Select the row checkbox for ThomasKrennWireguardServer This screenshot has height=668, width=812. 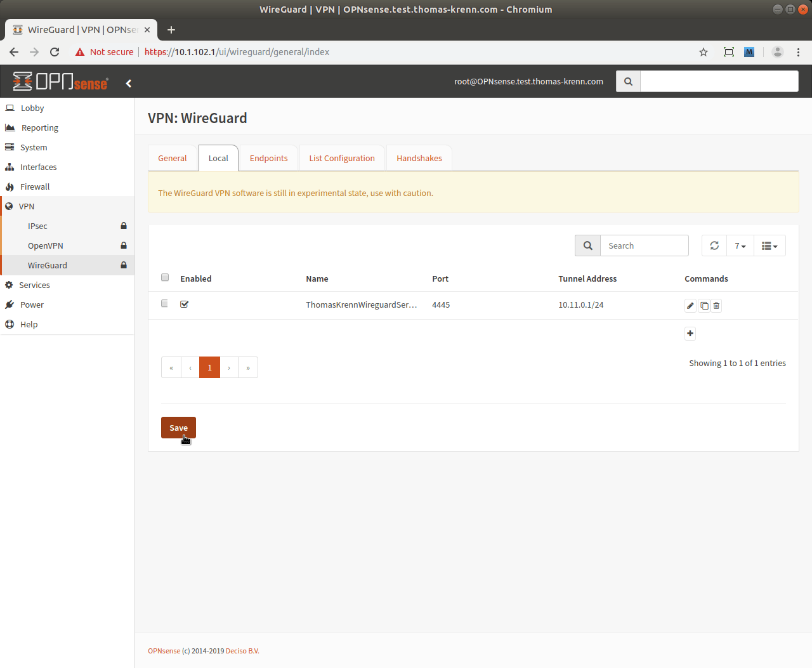165,304
